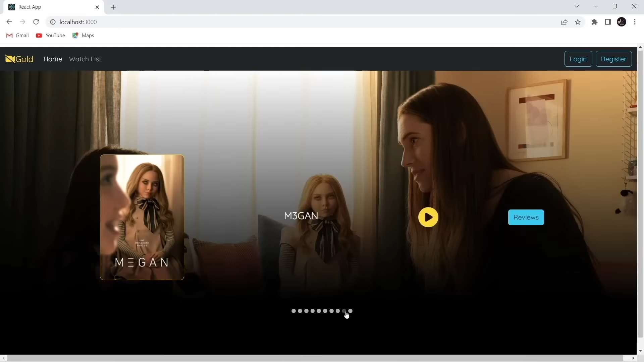The height and width of the screenshot is (362, 644).
Task: Open the browser side panel
Action: click(x=608, y=22)
